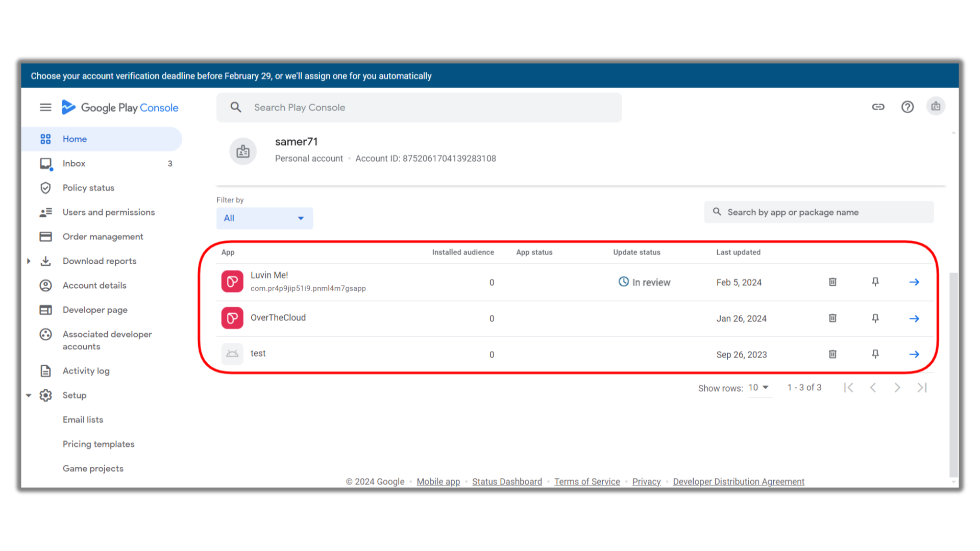This screenshot has width=980, height=551.
Task: Click the Search Play Console field
Action: tap(419, 107)
